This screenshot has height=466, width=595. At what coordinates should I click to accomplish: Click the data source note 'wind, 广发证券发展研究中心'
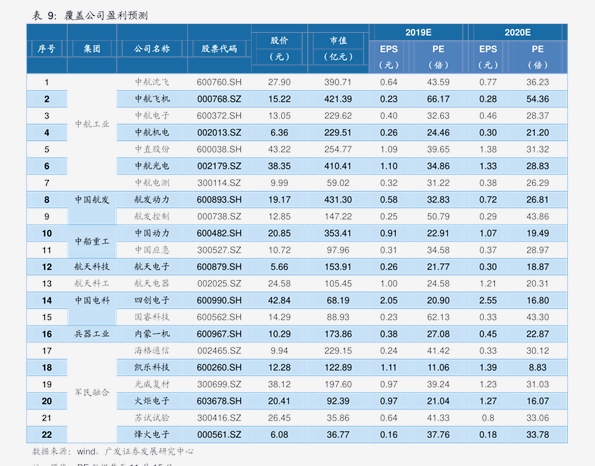point(135,451)
